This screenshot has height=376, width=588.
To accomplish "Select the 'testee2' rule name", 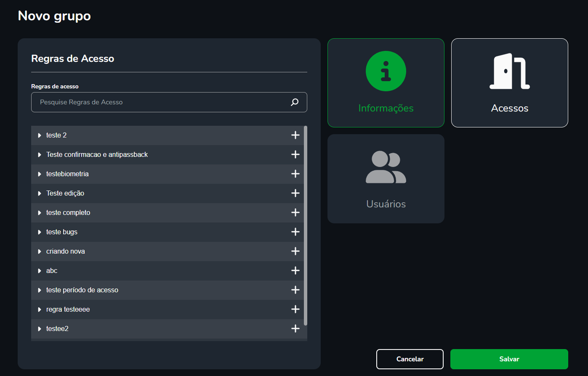I will click(x=57, y=329).
